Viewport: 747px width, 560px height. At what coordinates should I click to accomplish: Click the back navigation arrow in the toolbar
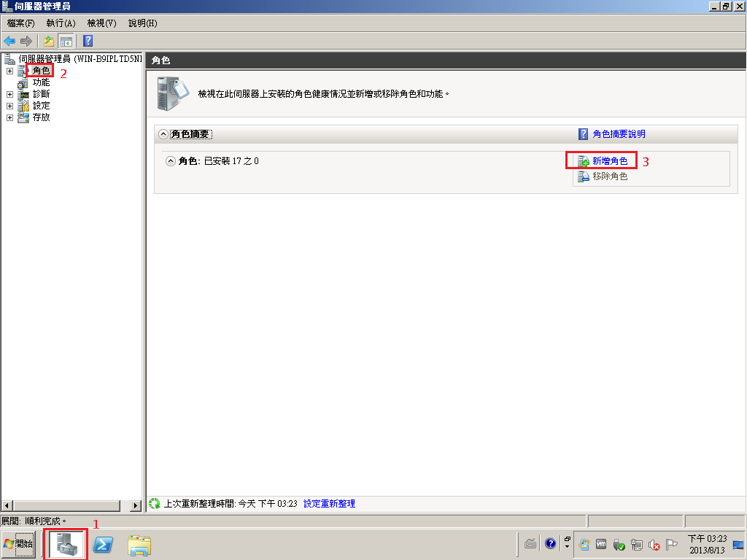pos(9,41)
